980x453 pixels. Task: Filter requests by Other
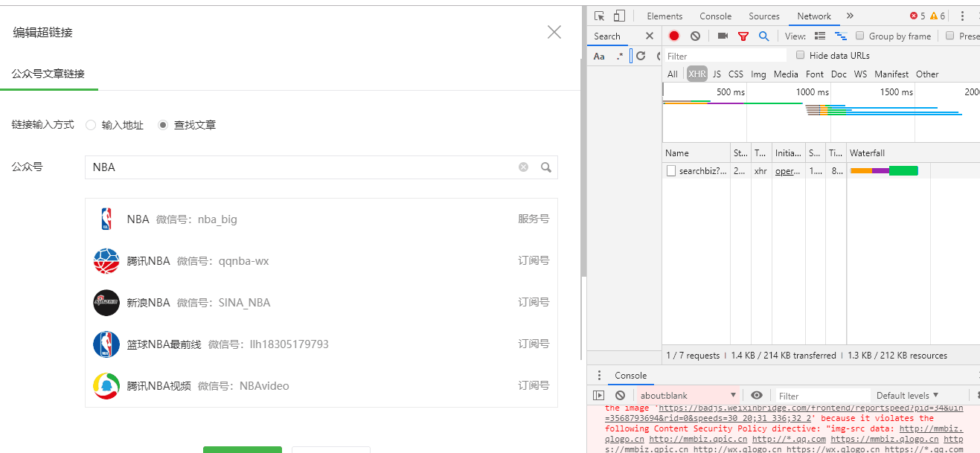point(927,74)
